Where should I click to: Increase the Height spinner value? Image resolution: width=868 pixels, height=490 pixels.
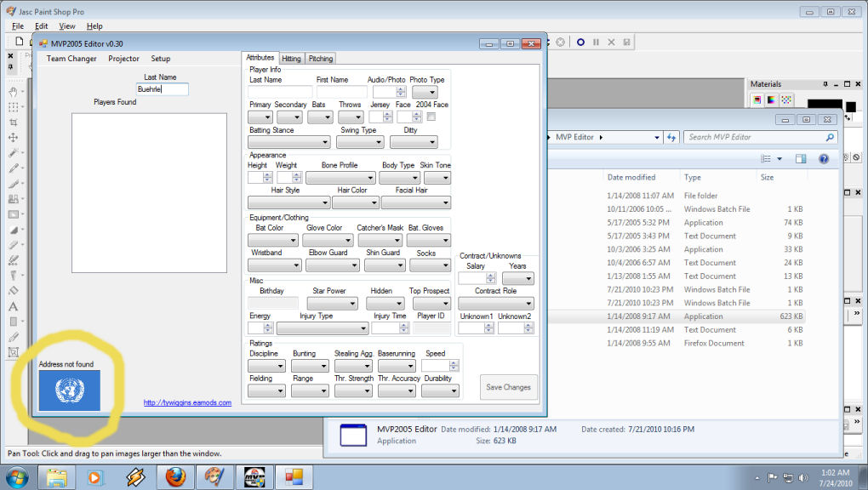coord(267,175)
